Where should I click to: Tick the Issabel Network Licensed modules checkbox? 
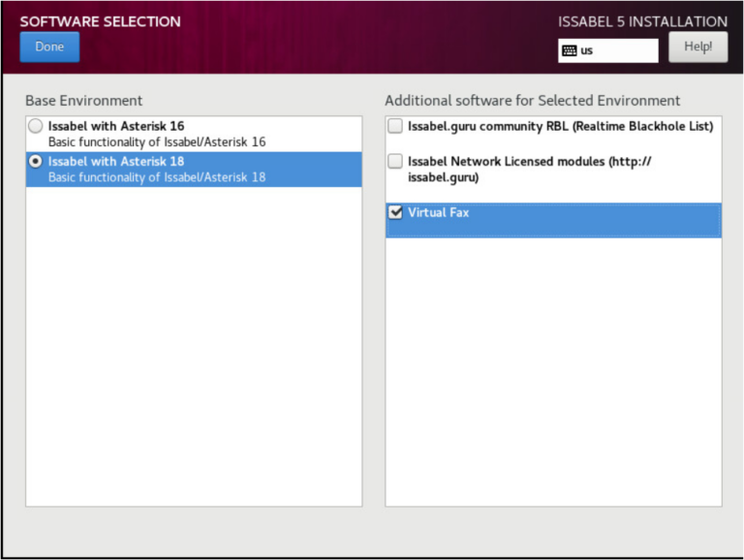tap(395, 162)
